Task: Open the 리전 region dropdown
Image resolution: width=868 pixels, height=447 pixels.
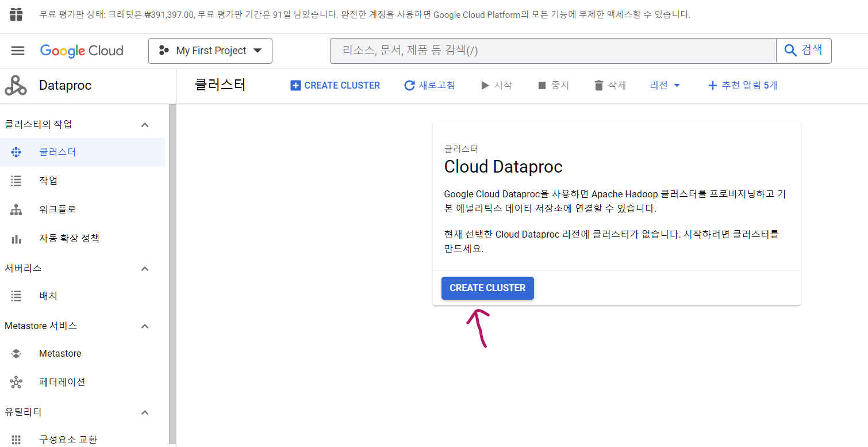Action: pyautogui.click(x=665, y=86)
